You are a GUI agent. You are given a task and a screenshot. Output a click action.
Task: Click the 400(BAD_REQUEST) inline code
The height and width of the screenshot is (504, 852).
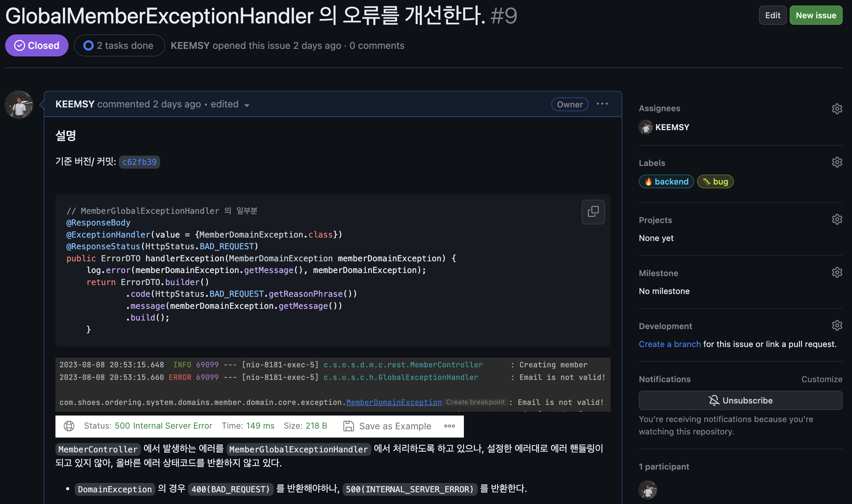231,489
